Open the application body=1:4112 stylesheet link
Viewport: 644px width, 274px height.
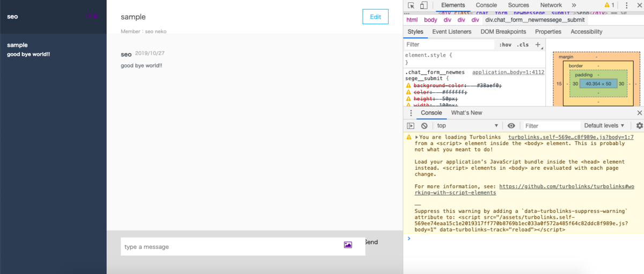[x=508, y=72]
